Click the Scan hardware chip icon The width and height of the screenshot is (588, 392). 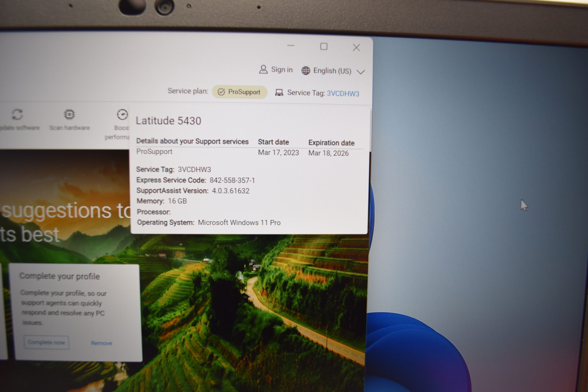pyautogui.click(x=69, y=114)
